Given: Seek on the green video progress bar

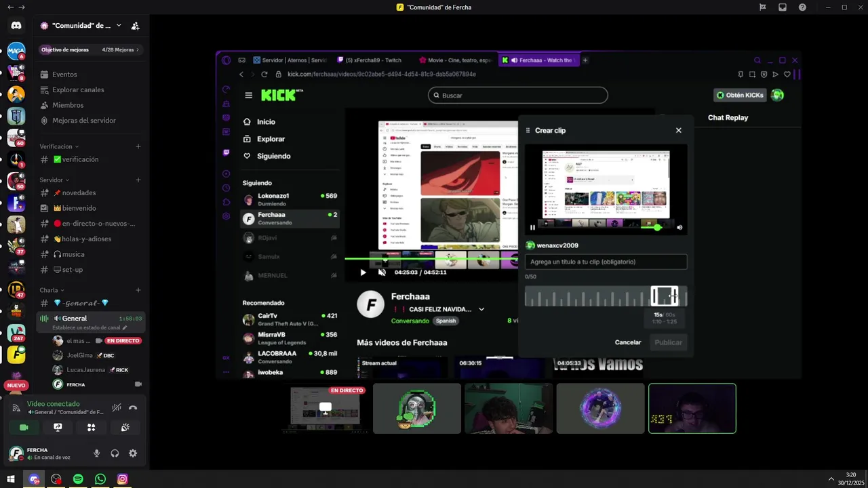Looking at the screenshot, I should coord(431,258).
